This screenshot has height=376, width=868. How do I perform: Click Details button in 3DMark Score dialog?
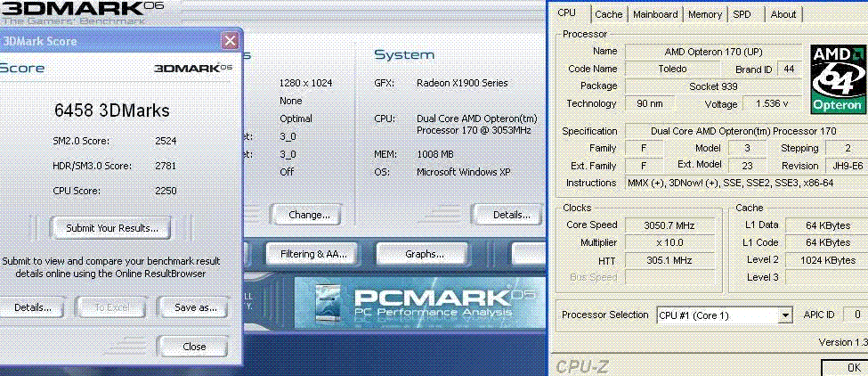tap(31, 307)
